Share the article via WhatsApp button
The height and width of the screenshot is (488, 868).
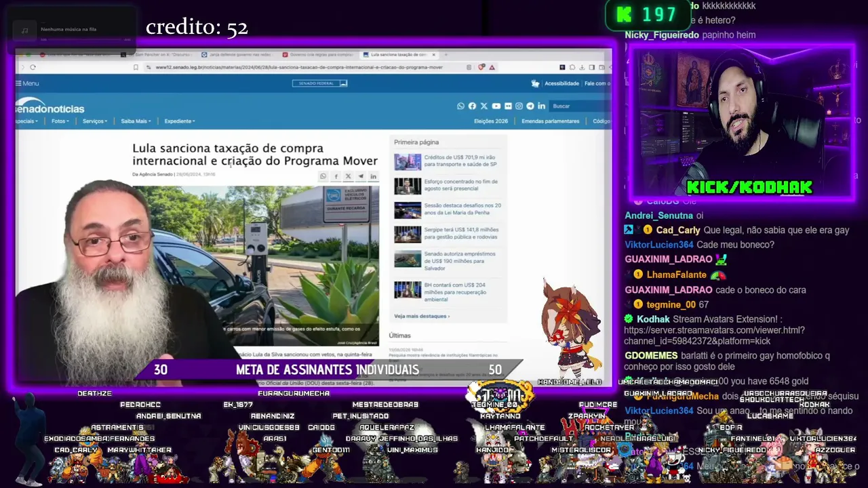tap(323, 176)
